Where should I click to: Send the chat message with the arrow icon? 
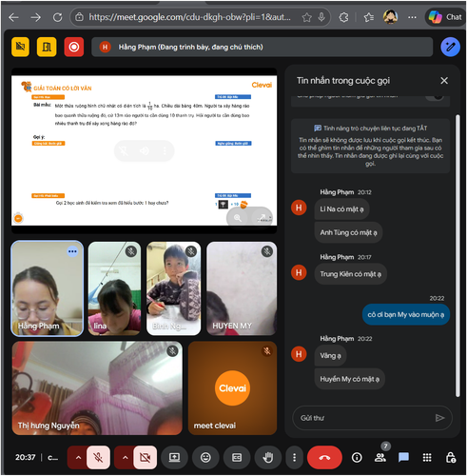pyautogui.click(x=439, y=418)
